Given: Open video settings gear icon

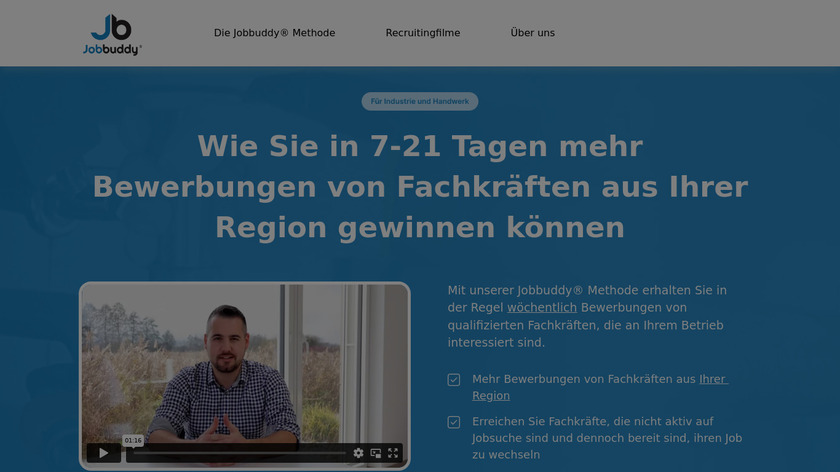Looking at the screenshot, I should [x=358, y=453].
